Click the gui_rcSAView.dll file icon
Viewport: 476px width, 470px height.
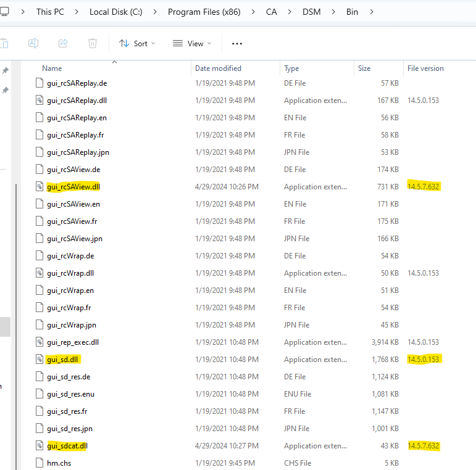[x=40, y=186]
